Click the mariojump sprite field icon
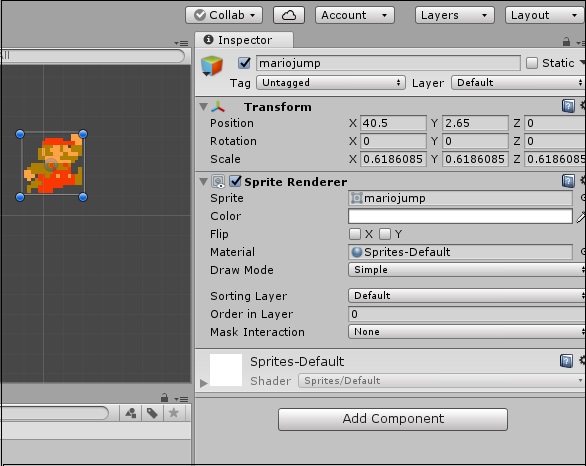The height and width of the screenshot is (466, 586). (357, 198)
